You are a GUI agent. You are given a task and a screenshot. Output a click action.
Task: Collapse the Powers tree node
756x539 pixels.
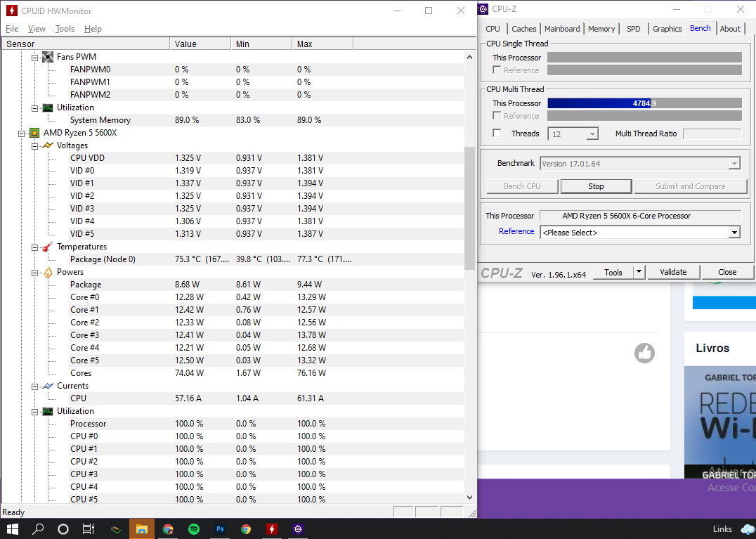34,273
